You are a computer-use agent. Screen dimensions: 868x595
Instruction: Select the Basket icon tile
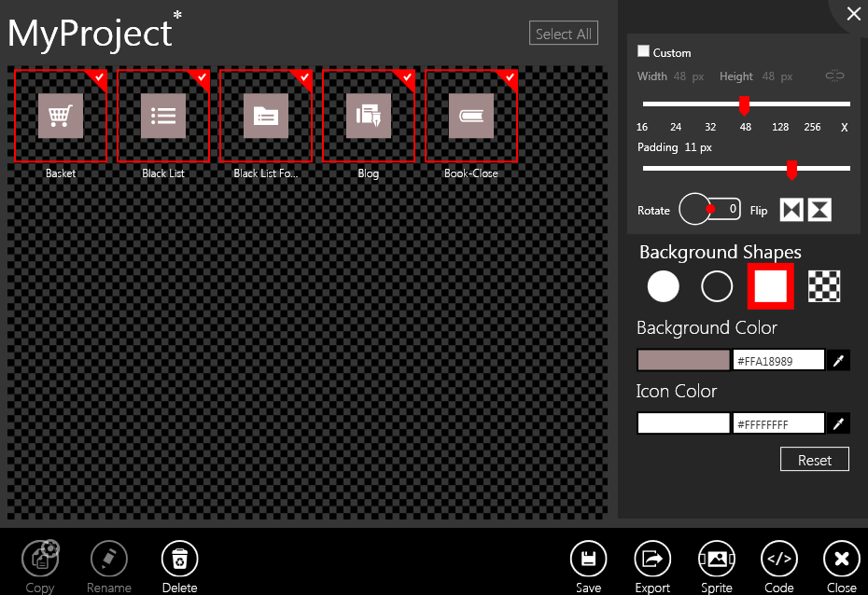tap(61, 116)
